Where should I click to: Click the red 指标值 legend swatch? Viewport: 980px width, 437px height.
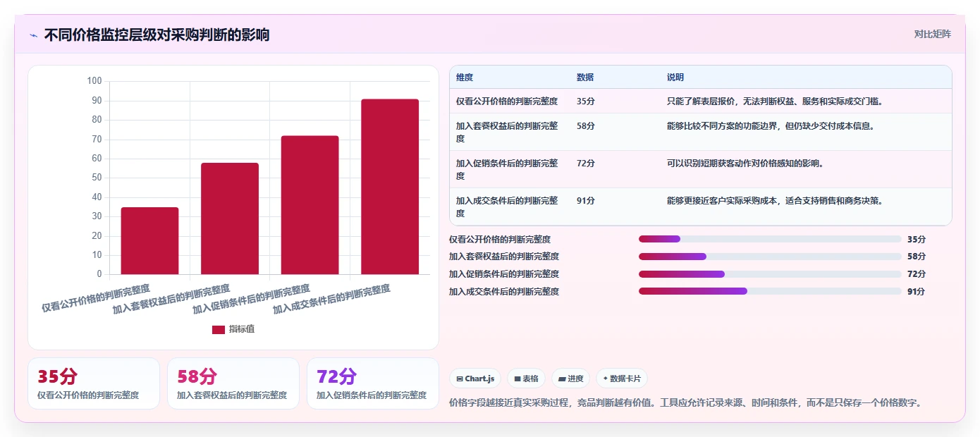click(219, 329)
